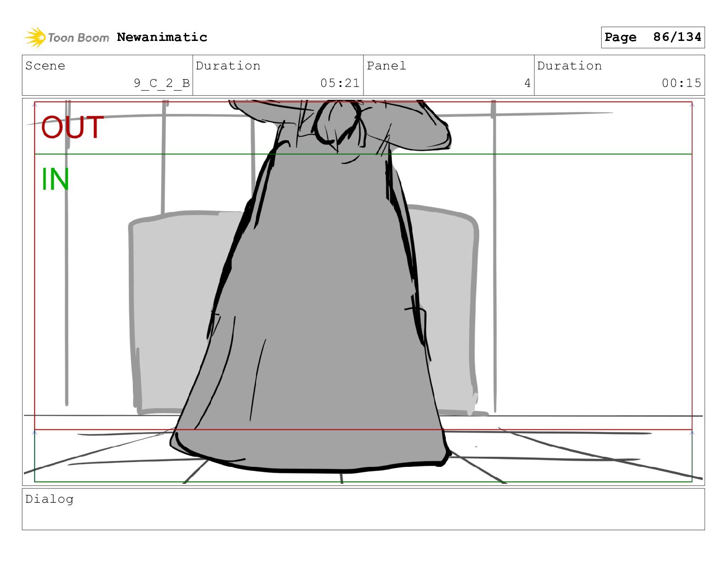Click the green IN camera label
Viewport: 728px width, 563px height.
tap(55, 179)
